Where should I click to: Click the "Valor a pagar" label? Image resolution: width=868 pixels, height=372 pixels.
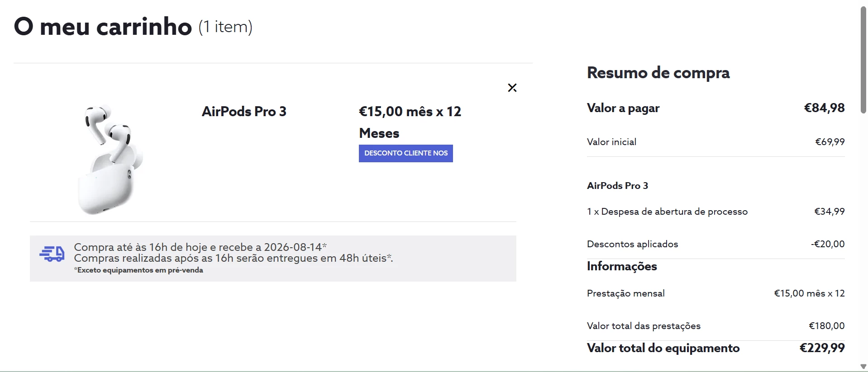[x=623, y=108]
